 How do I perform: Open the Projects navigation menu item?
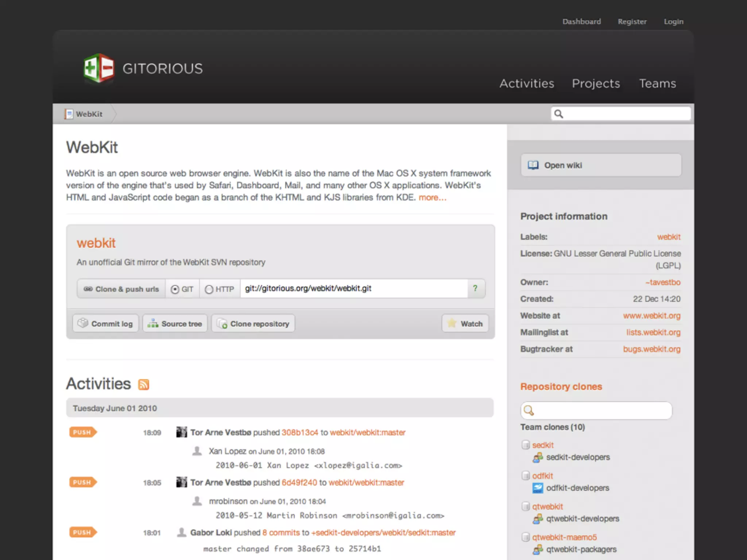[596, 83]
